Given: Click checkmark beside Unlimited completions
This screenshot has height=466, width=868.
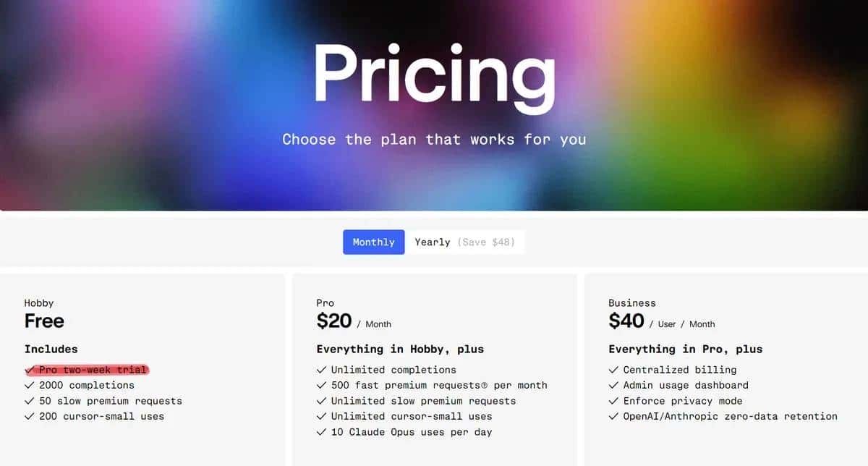Looking at the screenshot, I should point(321,370).
